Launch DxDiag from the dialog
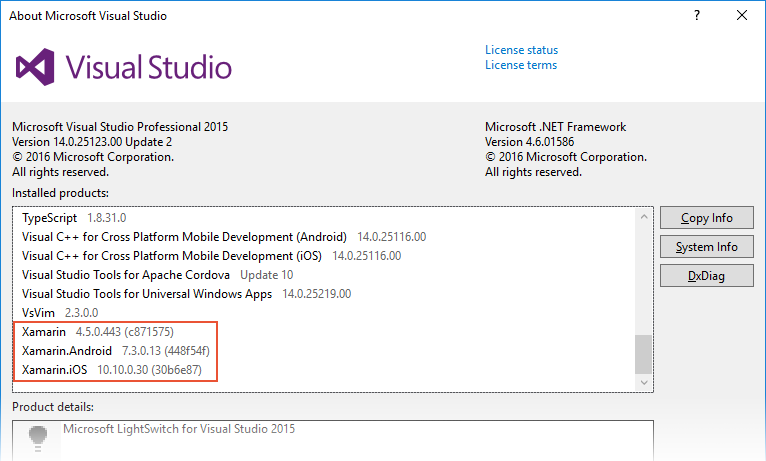This screenshot has width=766, height=461. coord(706,276)
